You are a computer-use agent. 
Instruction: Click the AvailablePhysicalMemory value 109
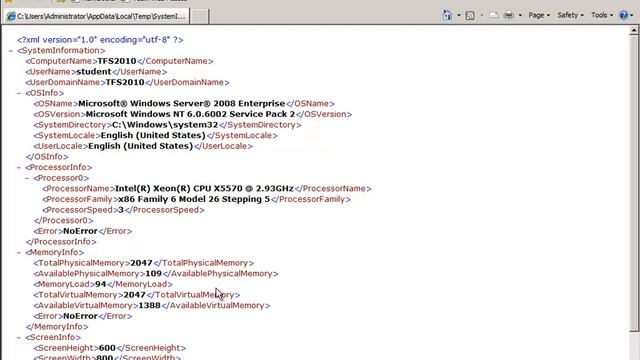click(153, 273)
